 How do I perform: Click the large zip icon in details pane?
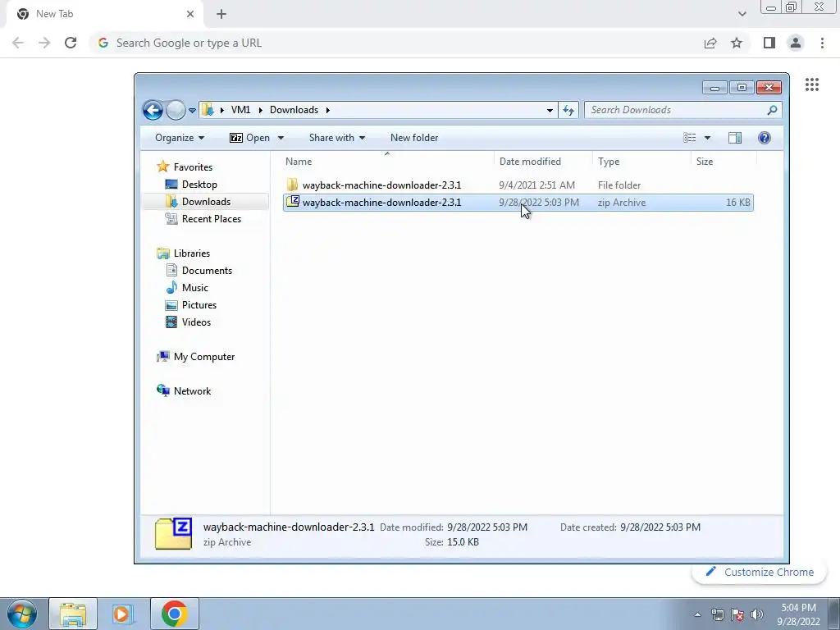(x=174, y=533)
